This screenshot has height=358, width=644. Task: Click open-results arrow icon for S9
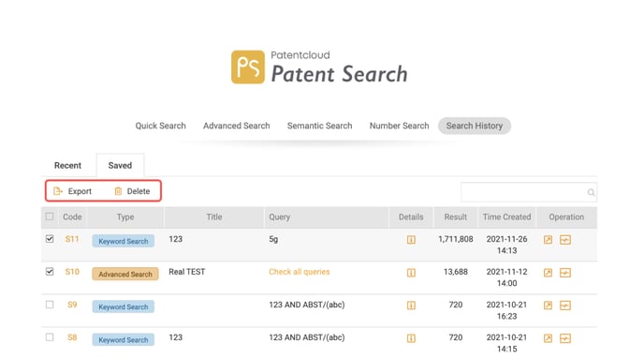click(x=548, y=306)
